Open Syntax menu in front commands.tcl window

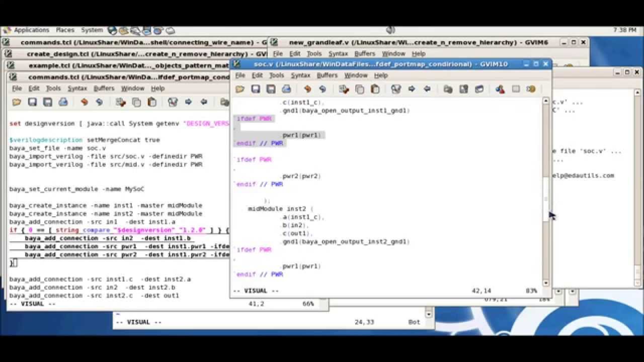pyautogui.click(x=77, y=88)
